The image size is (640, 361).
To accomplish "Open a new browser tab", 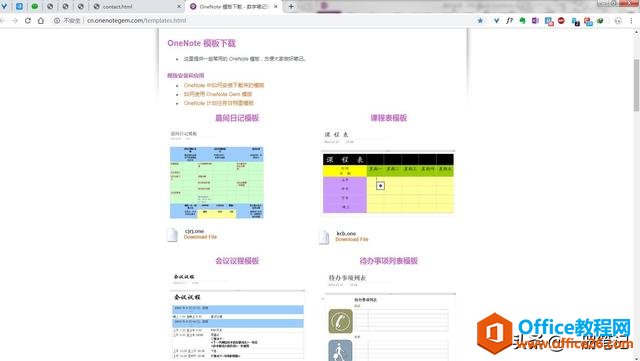I will (x=291, y=7).
